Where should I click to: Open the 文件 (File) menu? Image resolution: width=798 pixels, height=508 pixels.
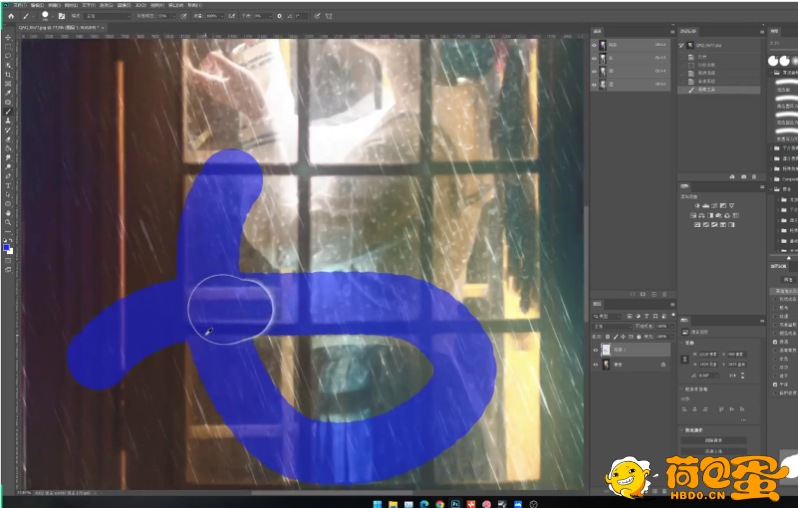click(x=20, y=5)
